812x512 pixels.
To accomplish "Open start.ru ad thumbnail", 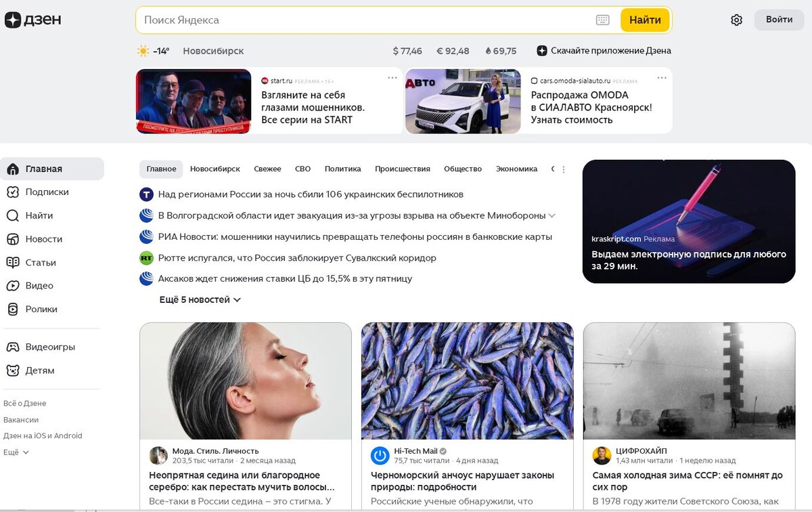I will coord(194,102).
